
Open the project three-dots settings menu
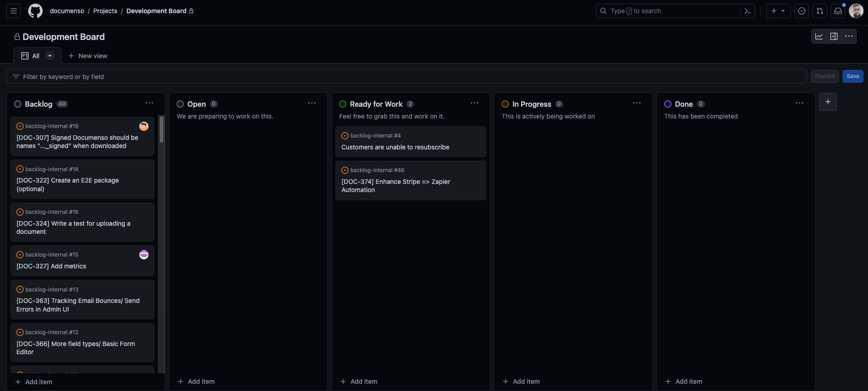(x=849, y=36)
